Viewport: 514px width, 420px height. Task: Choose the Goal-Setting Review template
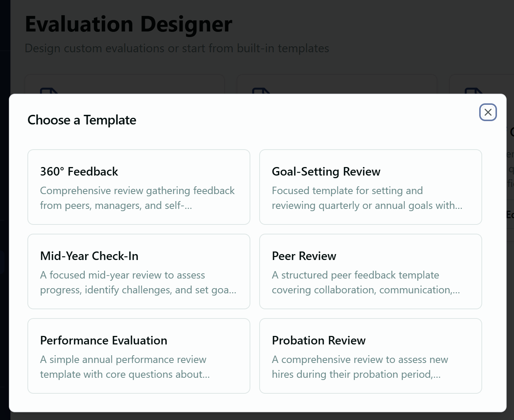[x=326, y=171]
